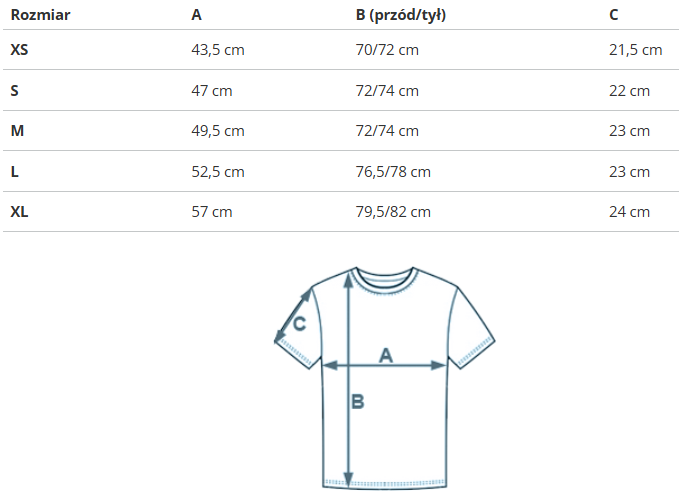Click the 76,5/78 cm length value

393,172
